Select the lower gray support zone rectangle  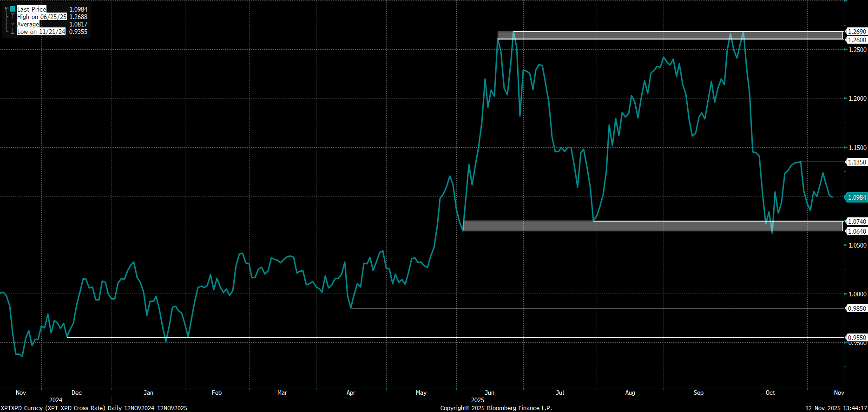[651, 226]
